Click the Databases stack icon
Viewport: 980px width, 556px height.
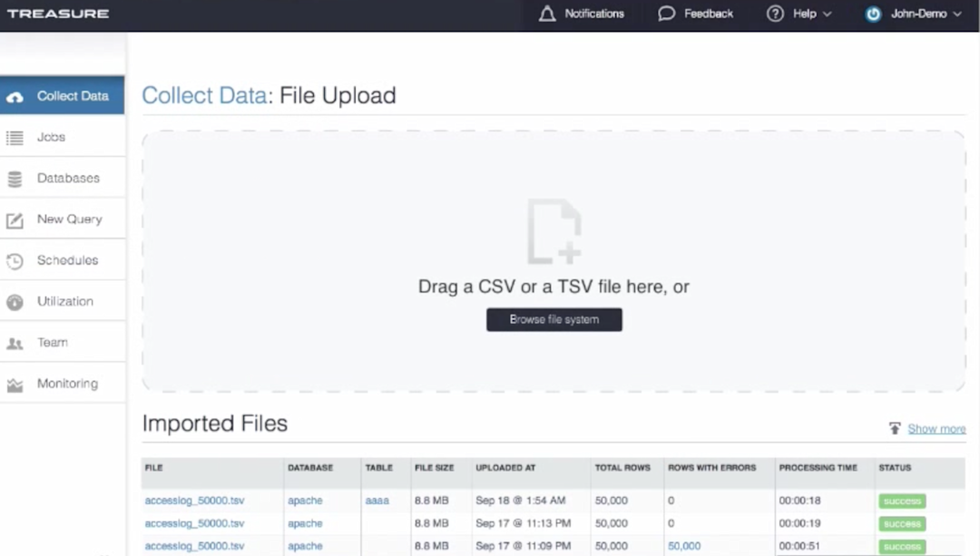(x=15, y=179)
